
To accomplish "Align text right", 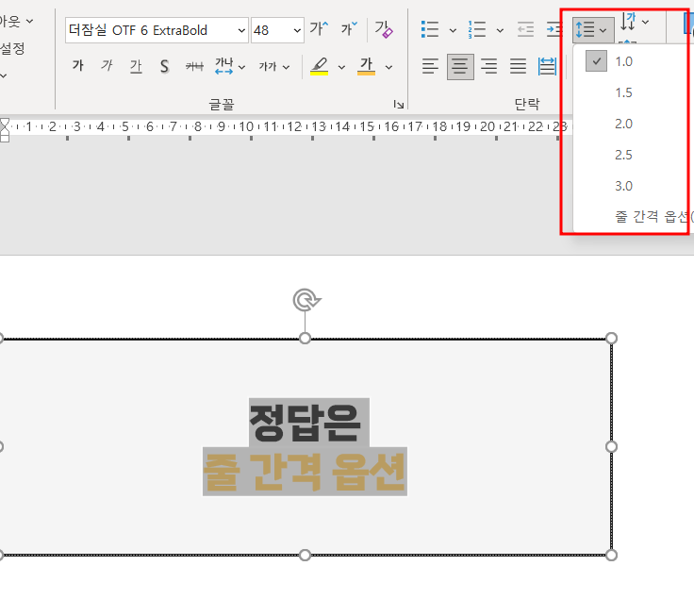I will pyautogui.click(x=489, y=67).
